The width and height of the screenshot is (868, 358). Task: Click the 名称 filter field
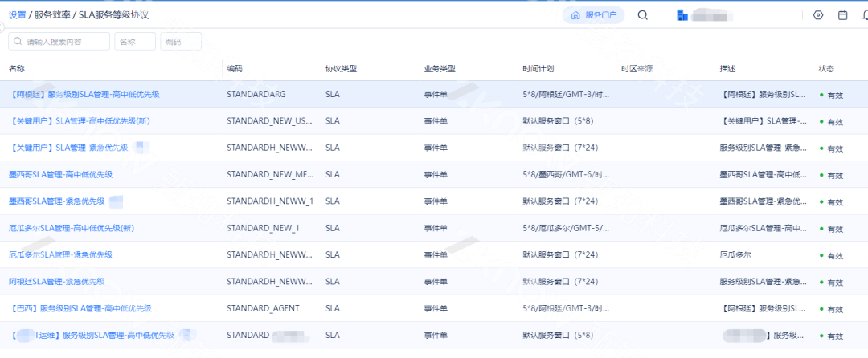pos(134,42)
